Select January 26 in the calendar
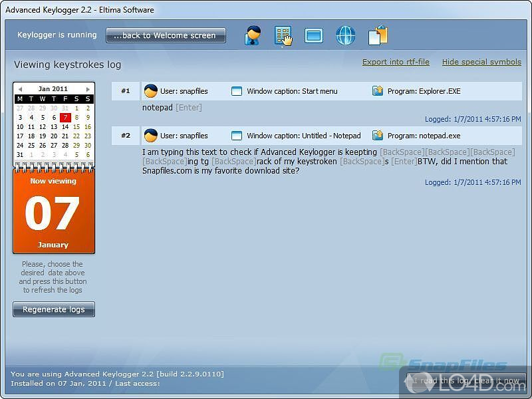Viewport: 532px width, 399px height. (43, 145)
